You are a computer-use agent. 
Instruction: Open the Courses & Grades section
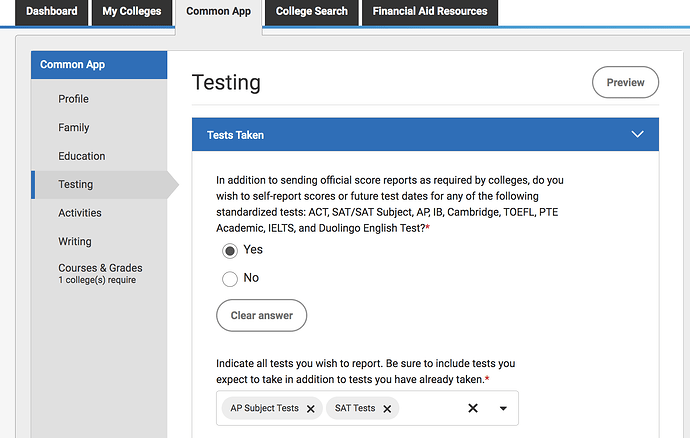click(x=100, y=268)
